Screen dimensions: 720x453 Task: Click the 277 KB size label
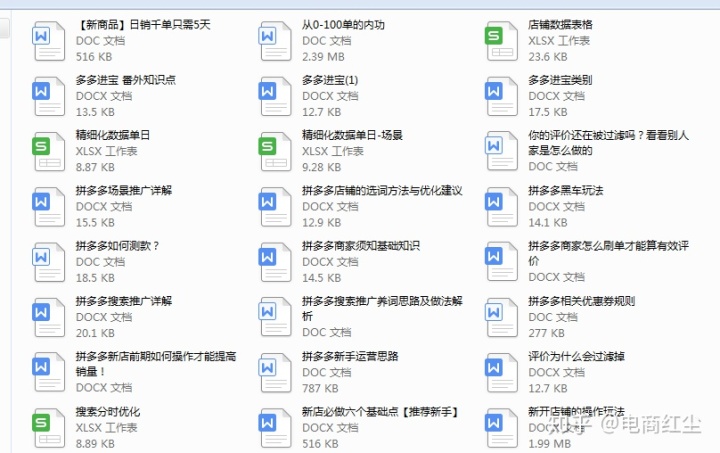(546, 333)
